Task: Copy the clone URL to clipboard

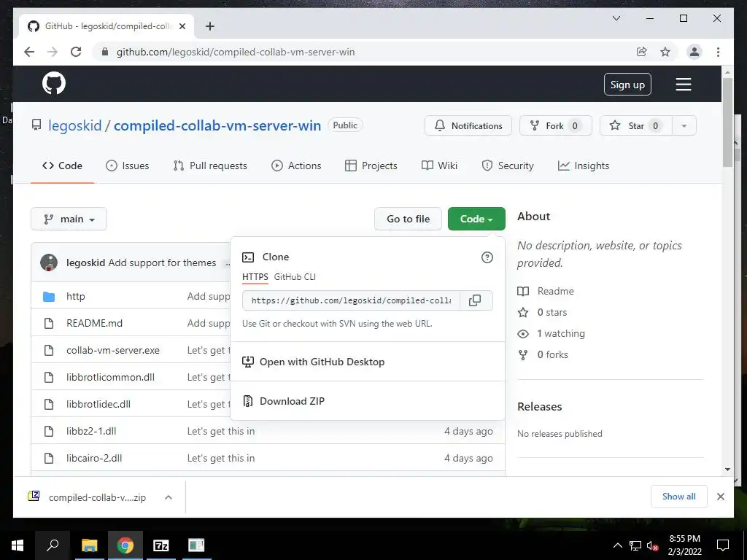Action: (x=475, y=300)
